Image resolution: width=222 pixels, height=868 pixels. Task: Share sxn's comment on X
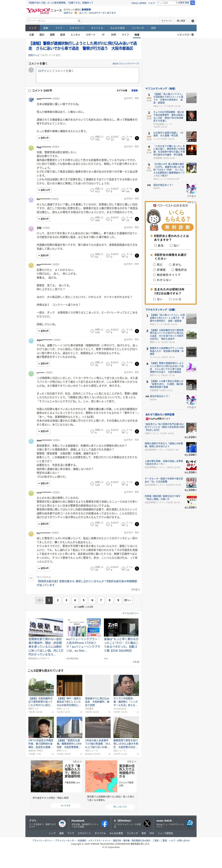coord(137,138)
